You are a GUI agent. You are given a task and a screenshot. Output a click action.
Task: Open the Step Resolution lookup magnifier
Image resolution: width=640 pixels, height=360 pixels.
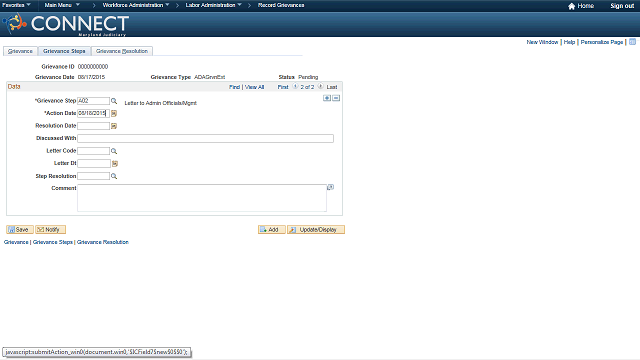pyautogui.click(x=114, y=176)
